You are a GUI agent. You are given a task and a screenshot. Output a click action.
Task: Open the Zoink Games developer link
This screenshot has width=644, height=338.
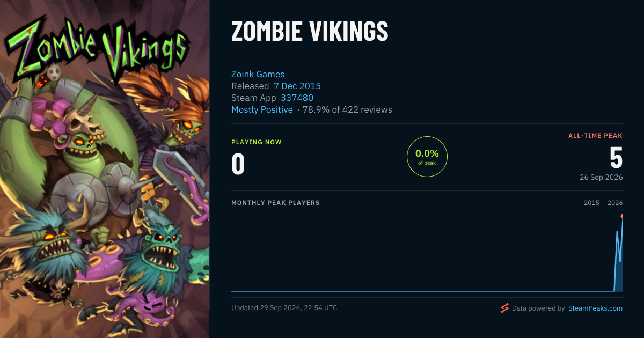pos(258,74)
